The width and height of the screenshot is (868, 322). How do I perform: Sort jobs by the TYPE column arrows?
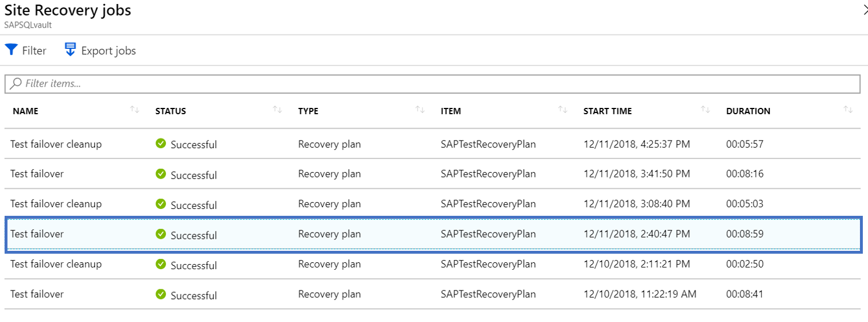[420, 110]
